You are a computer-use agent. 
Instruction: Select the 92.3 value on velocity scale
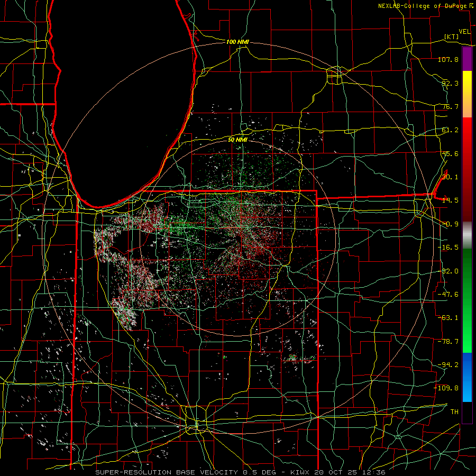[450, 83]
